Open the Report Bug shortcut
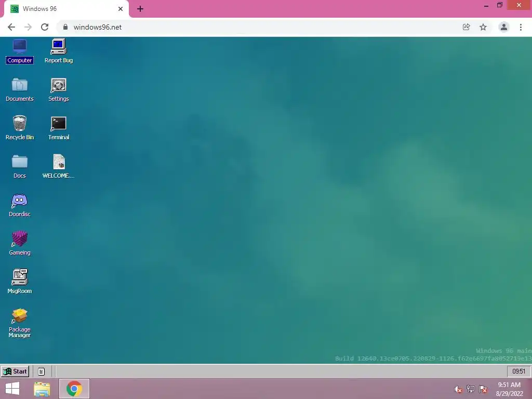This screenshot has width=532, height=399. 58,51
